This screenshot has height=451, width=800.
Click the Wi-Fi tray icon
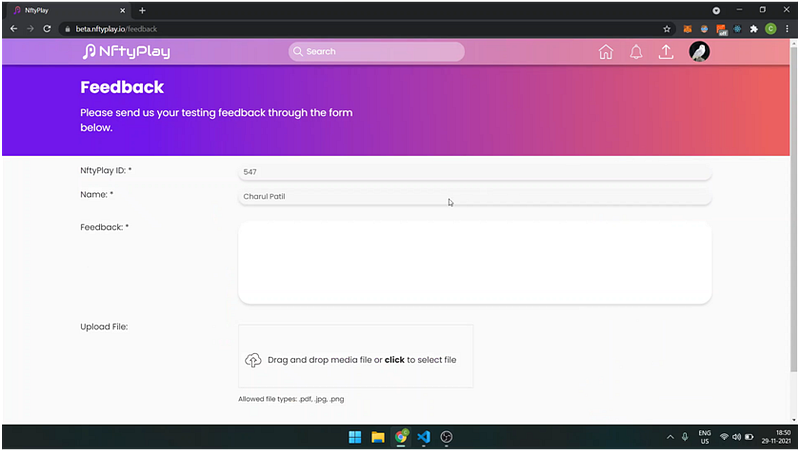pyautogui.click(x=724, y=437)
